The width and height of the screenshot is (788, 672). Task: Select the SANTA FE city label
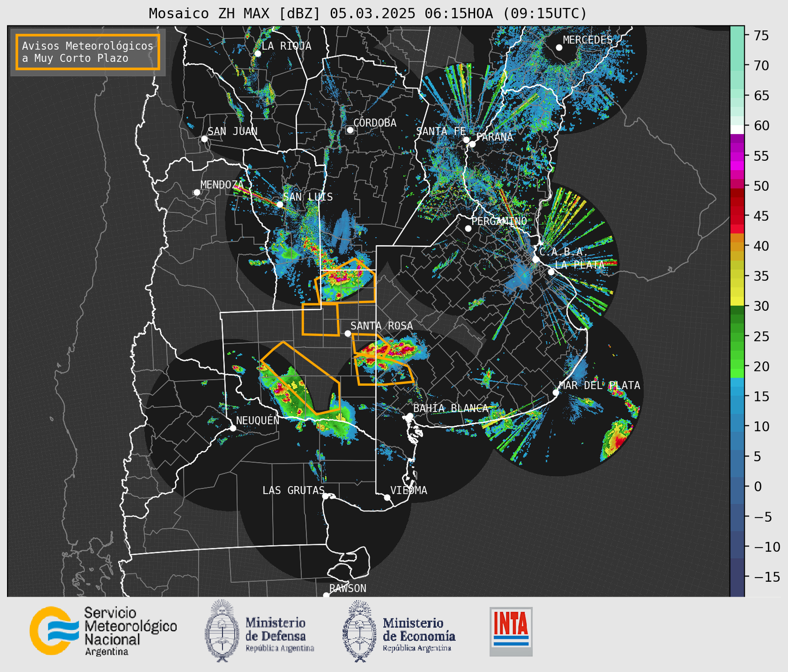[x=441, y=131]
